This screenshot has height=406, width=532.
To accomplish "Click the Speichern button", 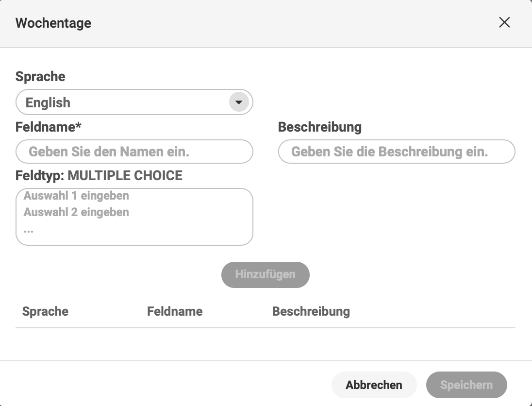I will pos(466,385).
